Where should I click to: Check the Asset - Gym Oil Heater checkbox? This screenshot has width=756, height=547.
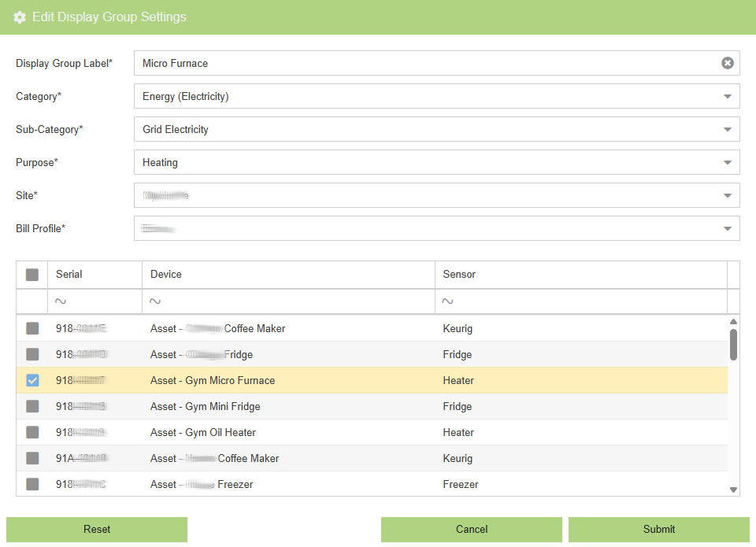(x=32, y=432)
